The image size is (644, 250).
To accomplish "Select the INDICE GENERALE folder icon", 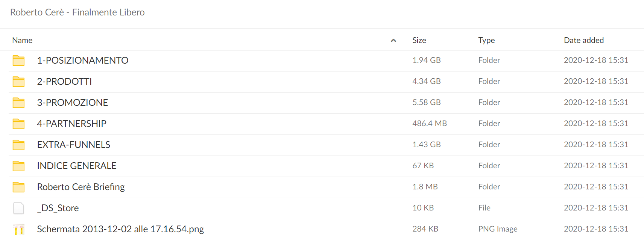I will pyautogui.click(x=18, y=166).
